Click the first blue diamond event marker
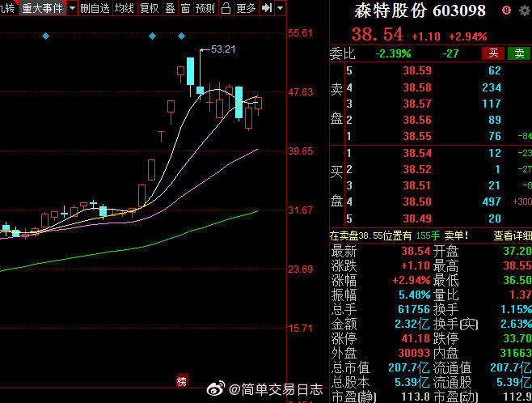532x403 pixels. (x=46, y=36)
